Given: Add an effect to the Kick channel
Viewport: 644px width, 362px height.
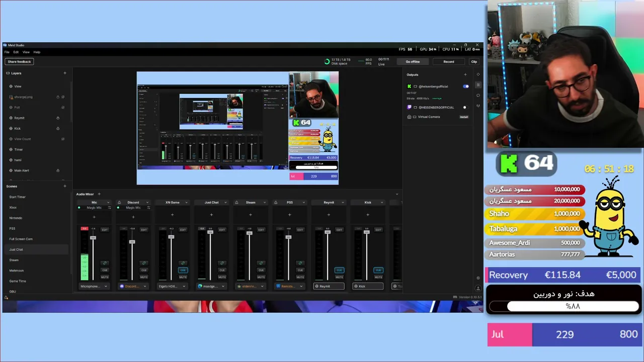Looking at the screenshot, I should point(368,215).
